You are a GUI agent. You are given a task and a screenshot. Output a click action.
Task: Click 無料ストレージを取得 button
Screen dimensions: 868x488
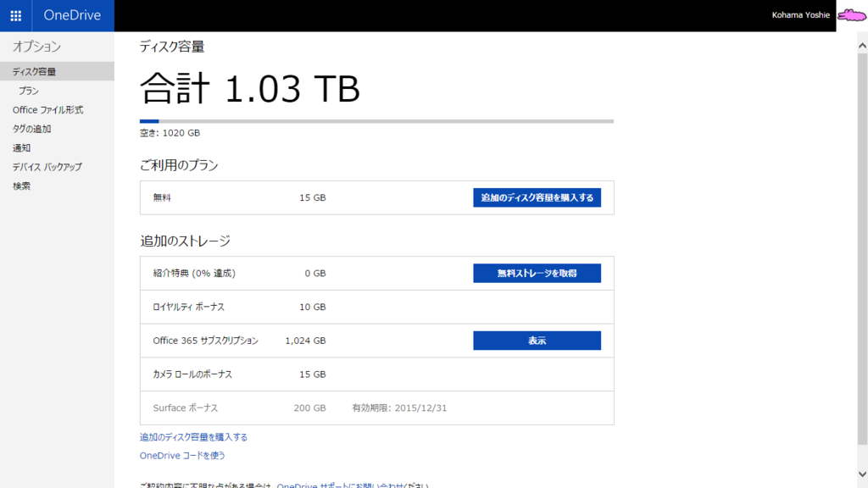[537, 274]
